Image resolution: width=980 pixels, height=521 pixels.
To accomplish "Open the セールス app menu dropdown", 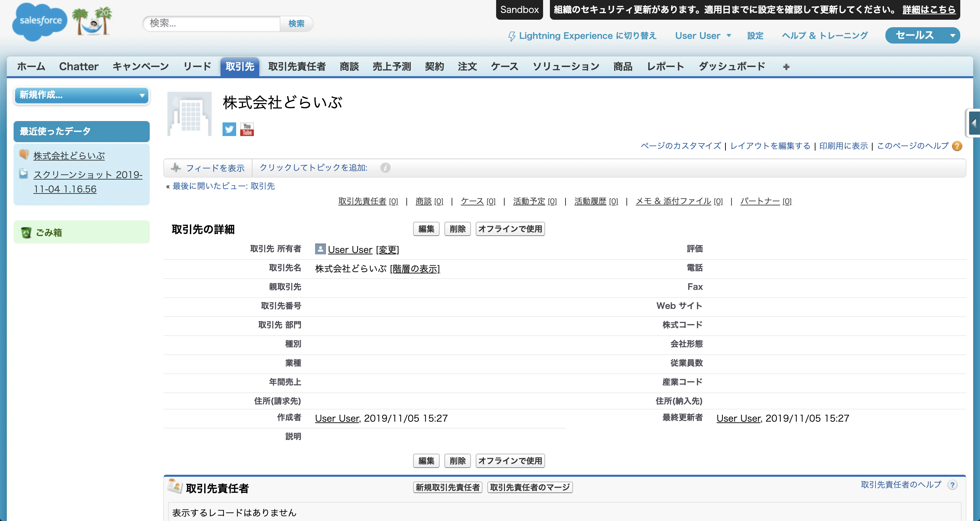I will point(922,35).
